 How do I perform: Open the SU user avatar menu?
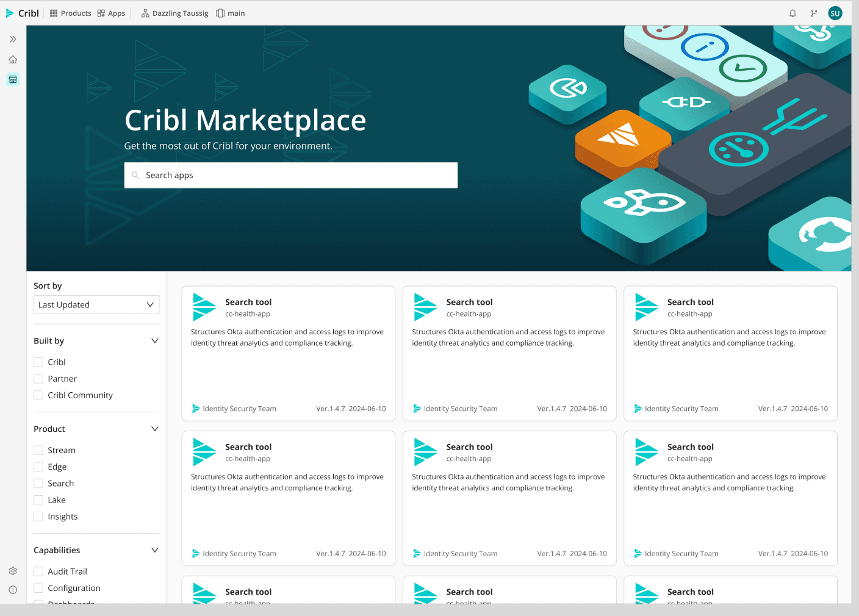click(835, 13)
